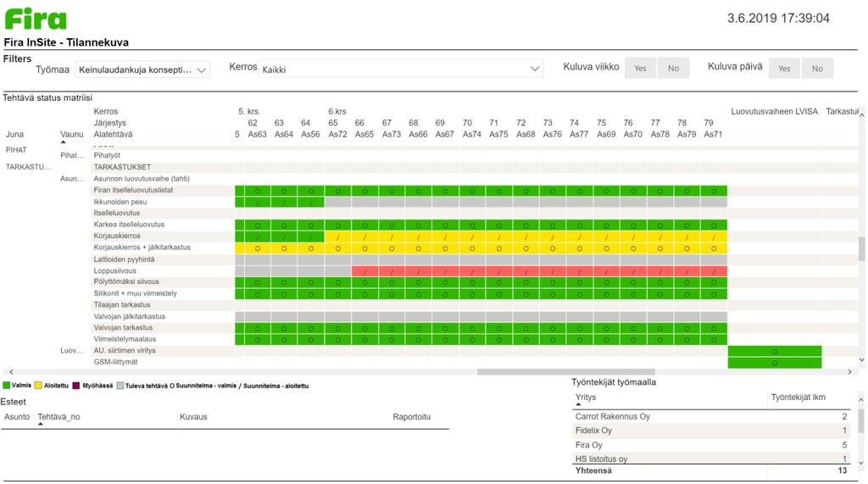Click the workers table scrollbar thumb
The image size is (868, 484).
click(x=861, y=421)
